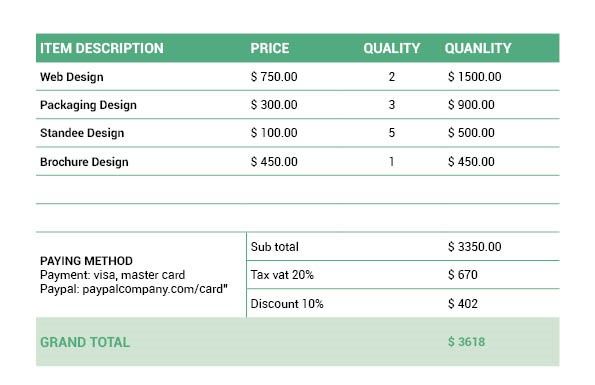This screenshot has height=385, width=595.
Task: Click the QUALITY column header
Action: (x=392, y=48)
